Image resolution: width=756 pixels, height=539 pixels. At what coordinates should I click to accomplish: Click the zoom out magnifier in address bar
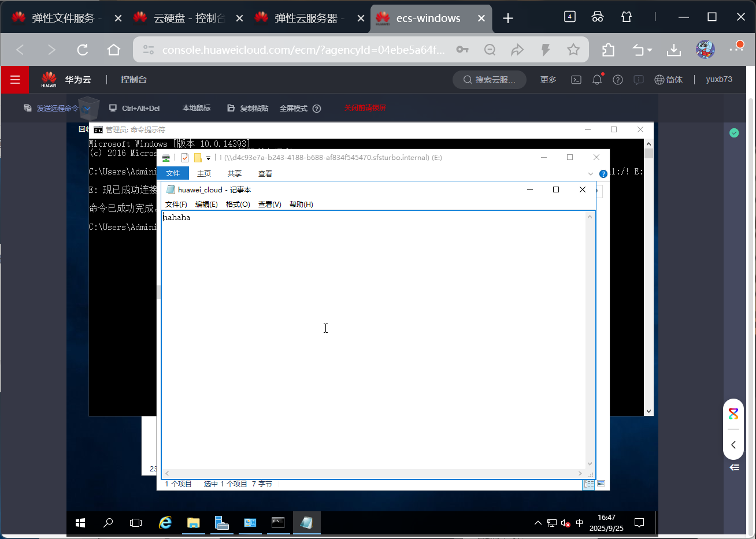tap(490, 50)
